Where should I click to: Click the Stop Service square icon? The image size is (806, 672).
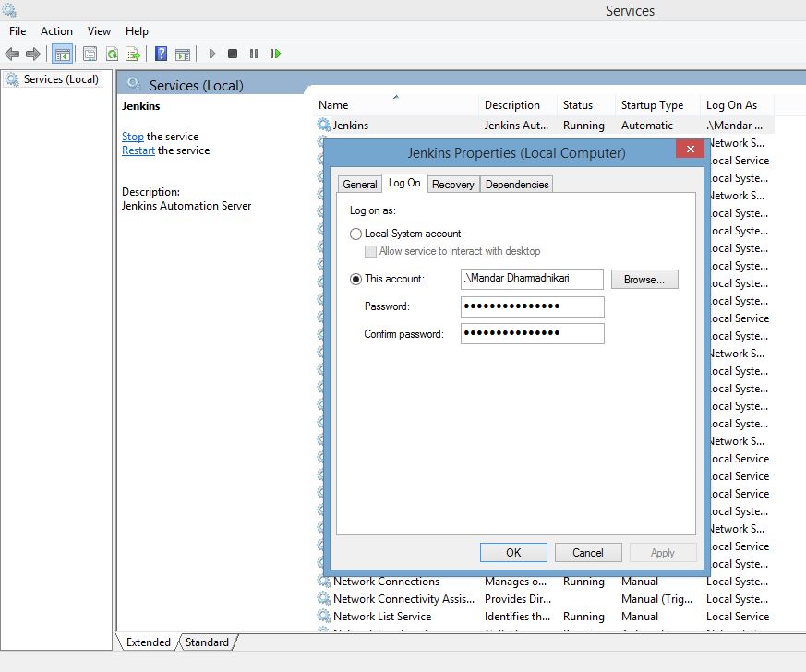pos(233,54)
